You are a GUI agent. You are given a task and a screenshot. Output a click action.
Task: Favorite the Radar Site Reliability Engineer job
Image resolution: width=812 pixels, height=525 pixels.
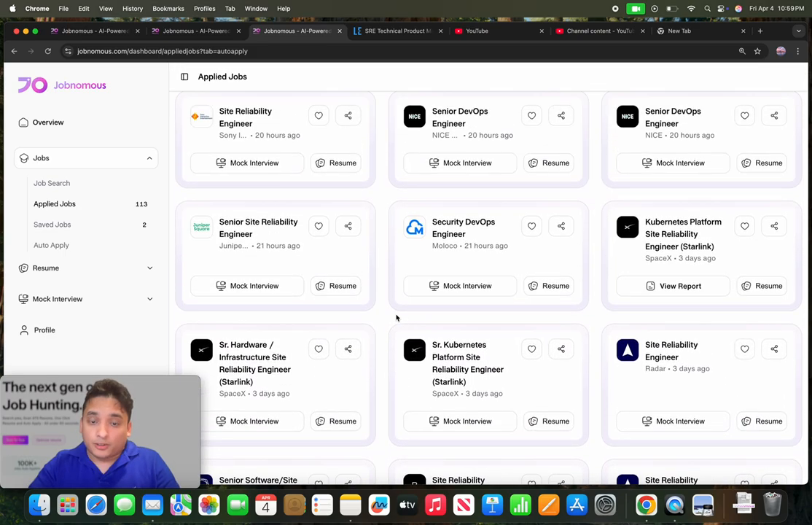tap(745, 349)
